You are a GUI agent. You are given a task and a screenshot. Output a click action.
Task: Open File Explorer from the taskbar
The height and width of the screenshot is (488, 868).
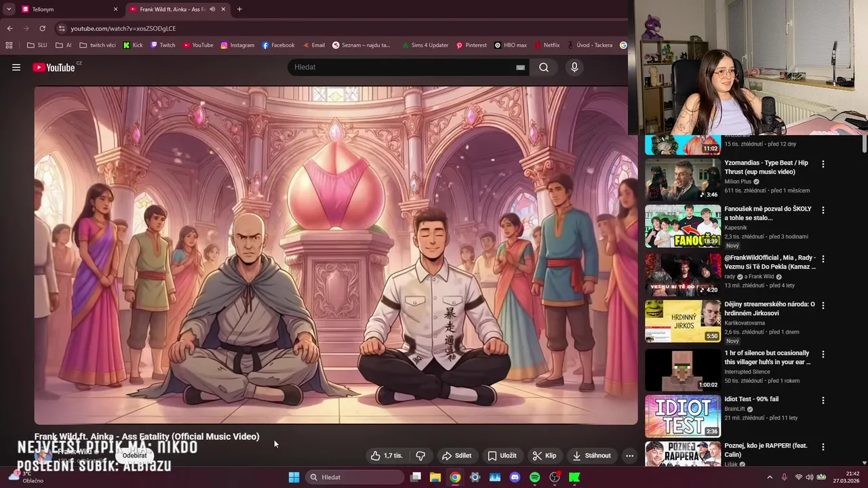pyautogui.click(x=435, y=477)
